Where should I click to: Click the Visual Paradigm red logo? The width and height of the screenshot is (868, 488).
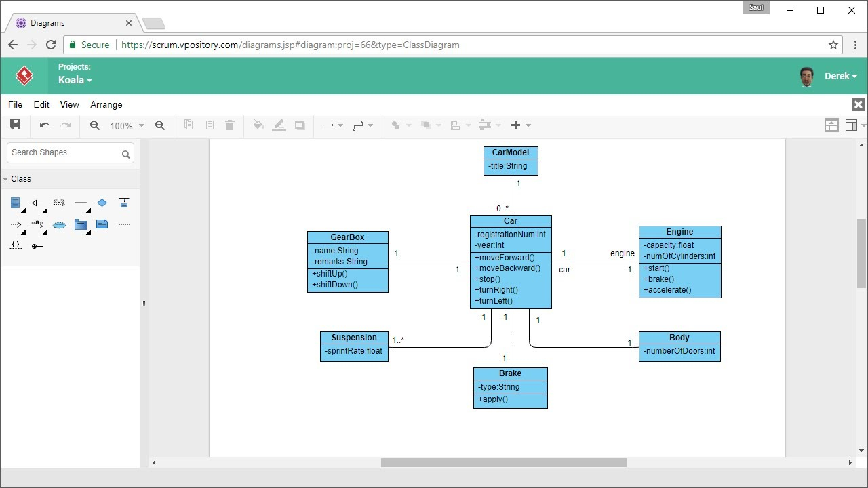[24, 76]
